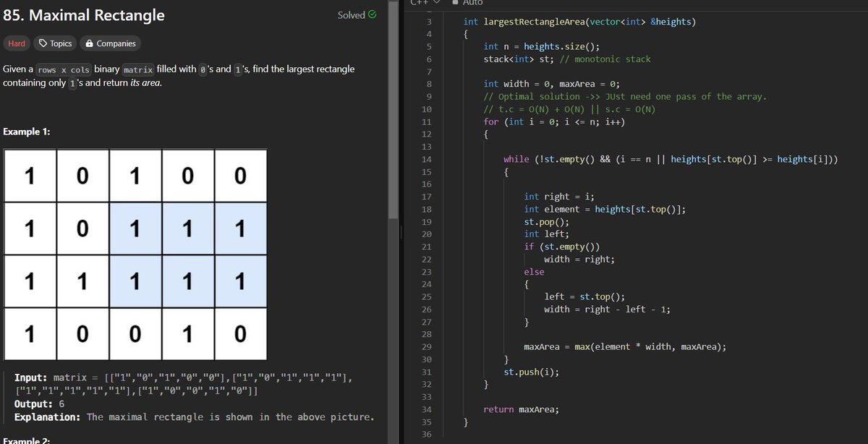Click line number 36 in gutter

pos(426,435)
